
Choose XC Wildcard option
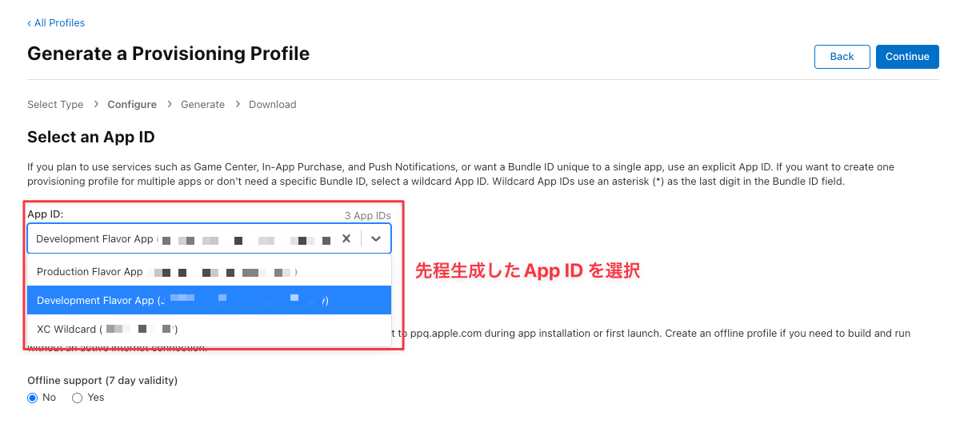[x=209, y=329]
